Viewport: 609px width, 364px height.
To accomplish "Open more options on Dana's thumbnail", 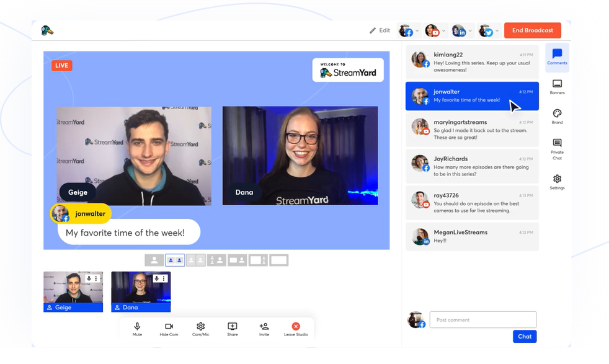I will click(164, 278).
